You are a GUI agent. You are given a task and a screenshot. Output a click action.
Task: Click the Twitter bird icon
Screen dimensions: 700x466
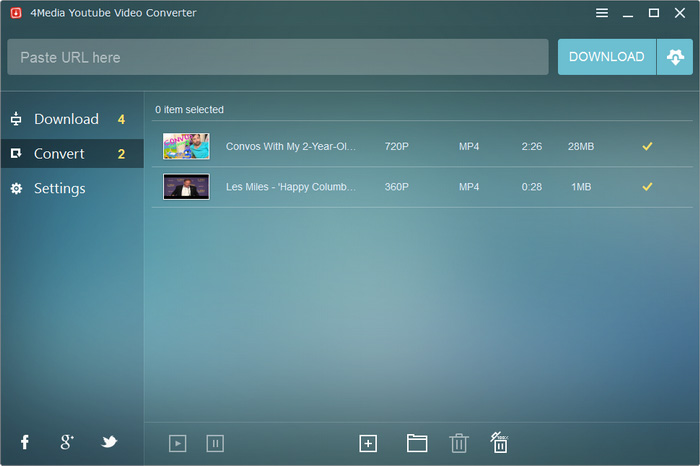109,442
